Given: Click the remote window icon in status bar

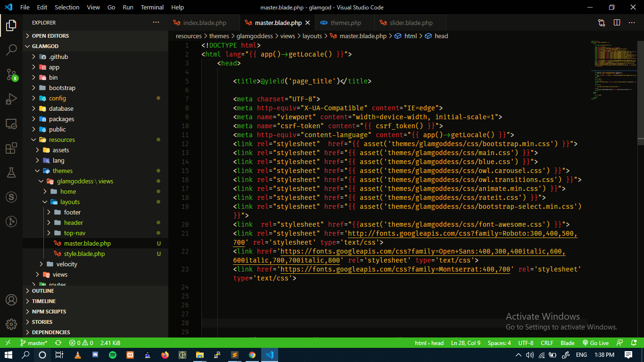Looking at the screenshot, I should tap(8, 343).
